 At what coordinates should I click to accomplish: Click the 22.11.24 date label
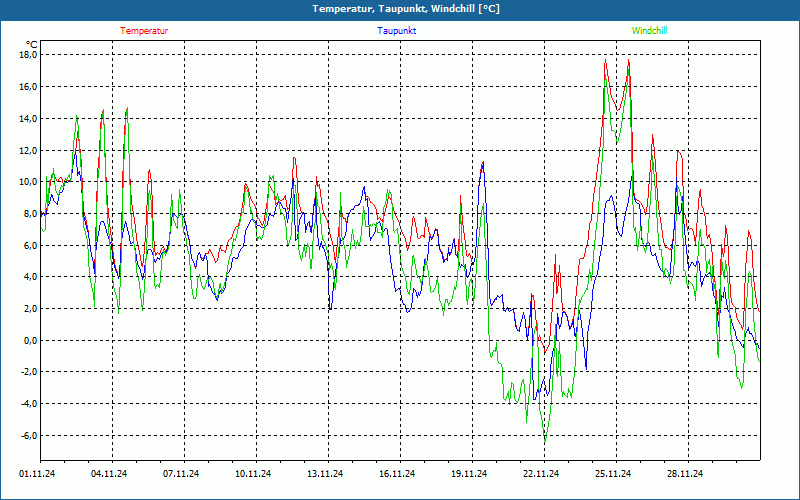[x=541, y=474]
